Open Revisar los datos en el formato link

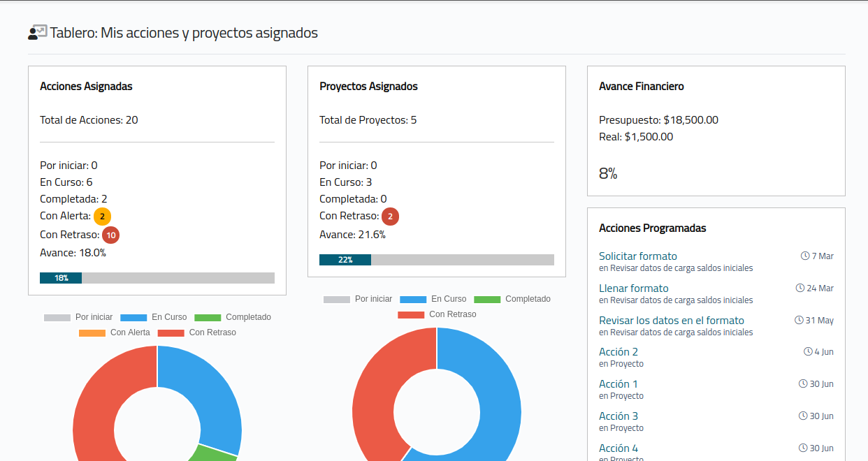pos(672,321)
